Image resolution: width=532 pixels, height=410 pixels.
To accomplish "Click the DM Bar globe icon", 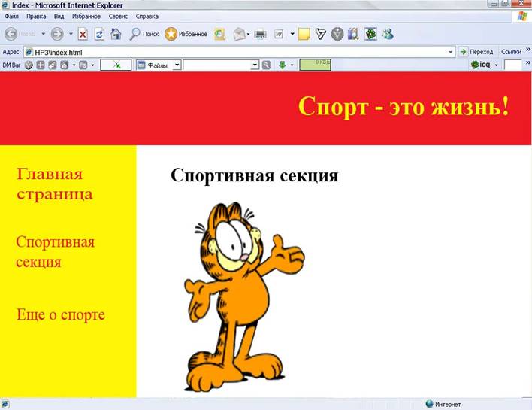I will (29, 65).
